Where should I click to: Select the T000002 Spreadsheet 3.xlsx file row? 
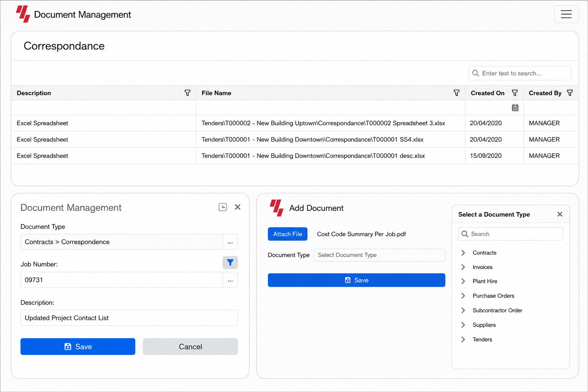point(295,123)
